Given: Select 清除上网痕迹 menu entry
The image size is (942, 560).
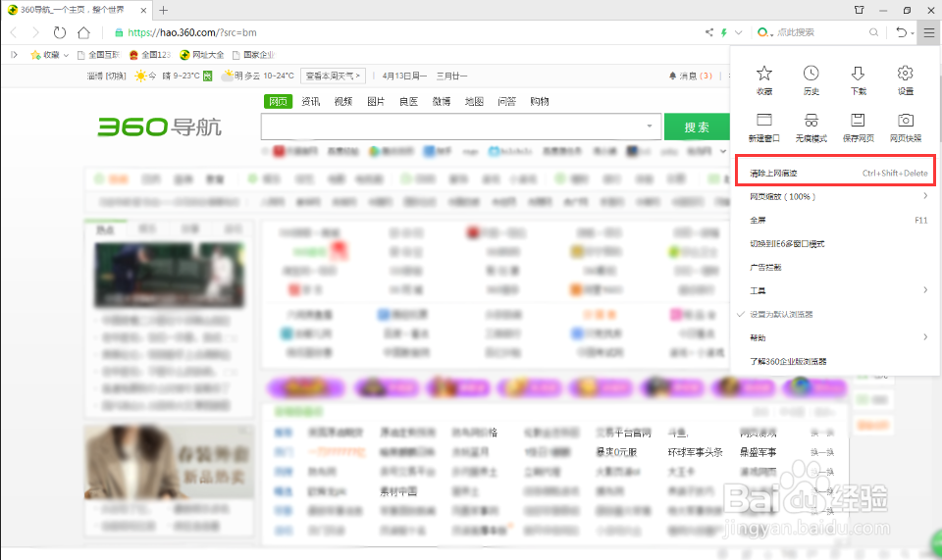Looking at the screenshot, I should click(x=835, y=173).
